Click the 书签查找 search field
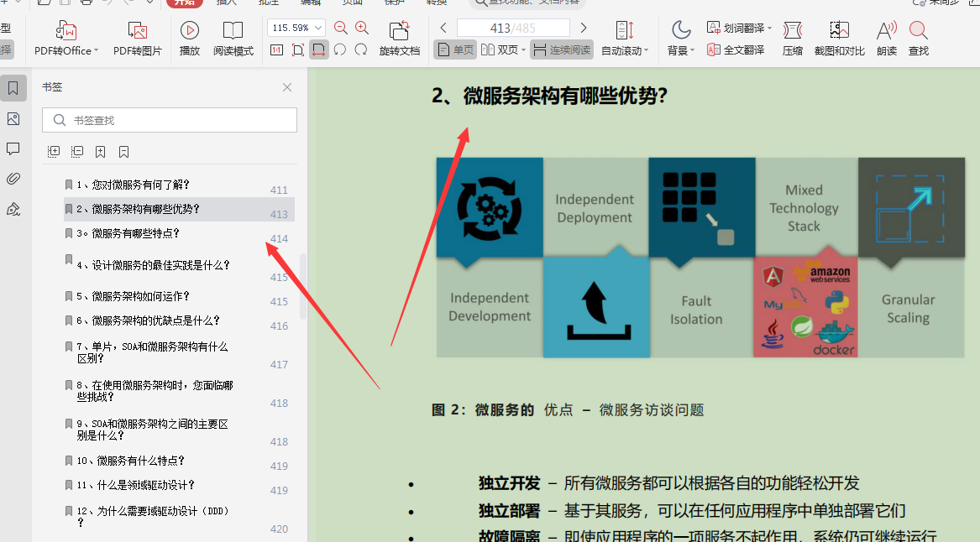Image resolution: width=980 pixels, height=542 pixels. click(170, 120)
